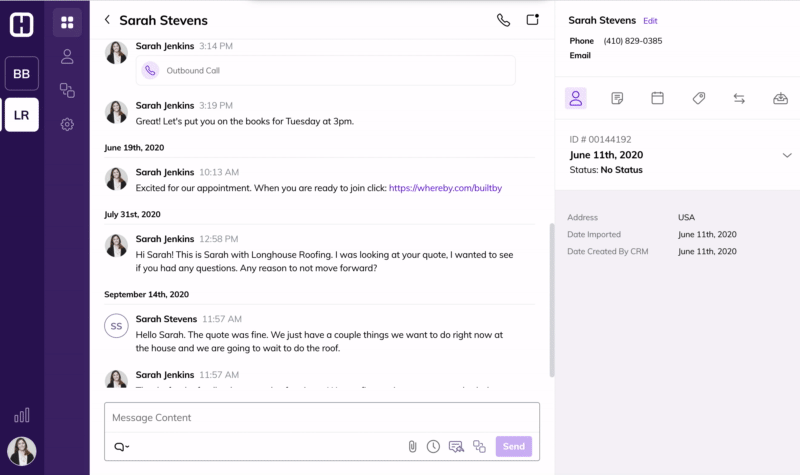
Task: Open the settings gear in sidebar
Action: click(67, 124)
